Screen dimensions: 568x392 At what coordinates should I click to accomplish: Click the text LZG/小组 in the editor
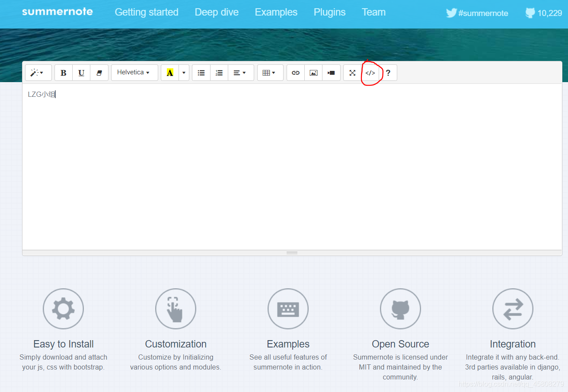41,94
